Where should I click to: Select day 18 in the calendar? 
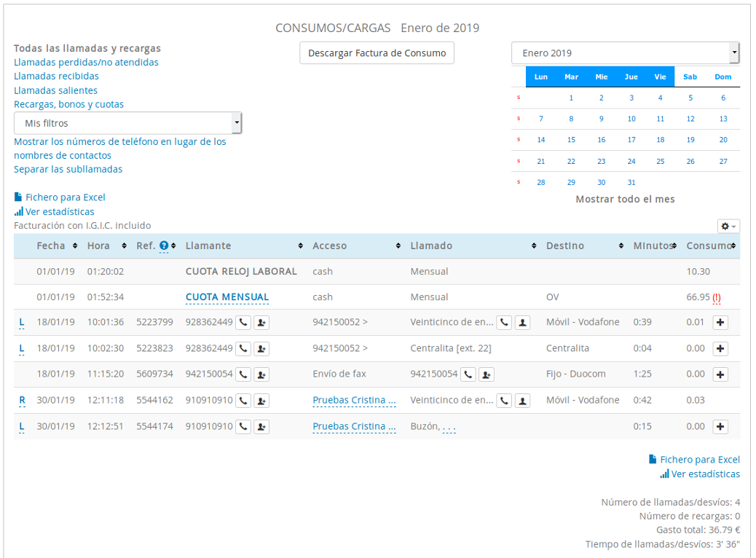click(x=660, y=140)
